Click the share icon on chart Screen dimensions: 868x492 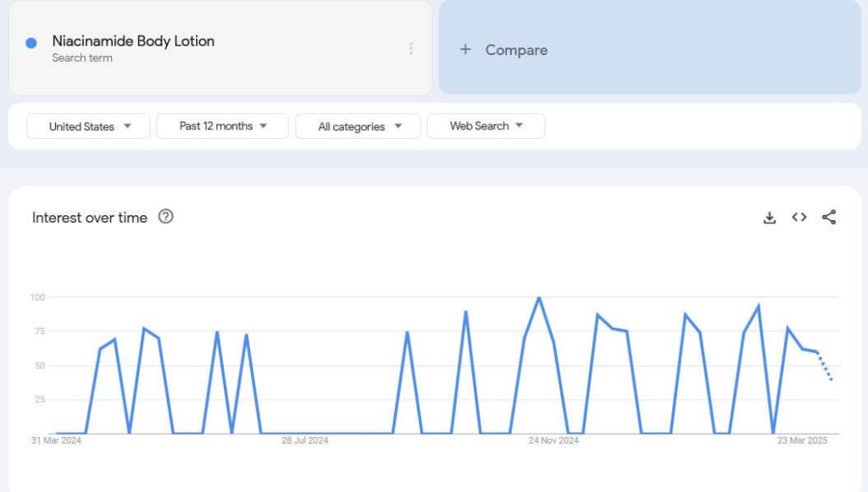[x=829, y=218]
